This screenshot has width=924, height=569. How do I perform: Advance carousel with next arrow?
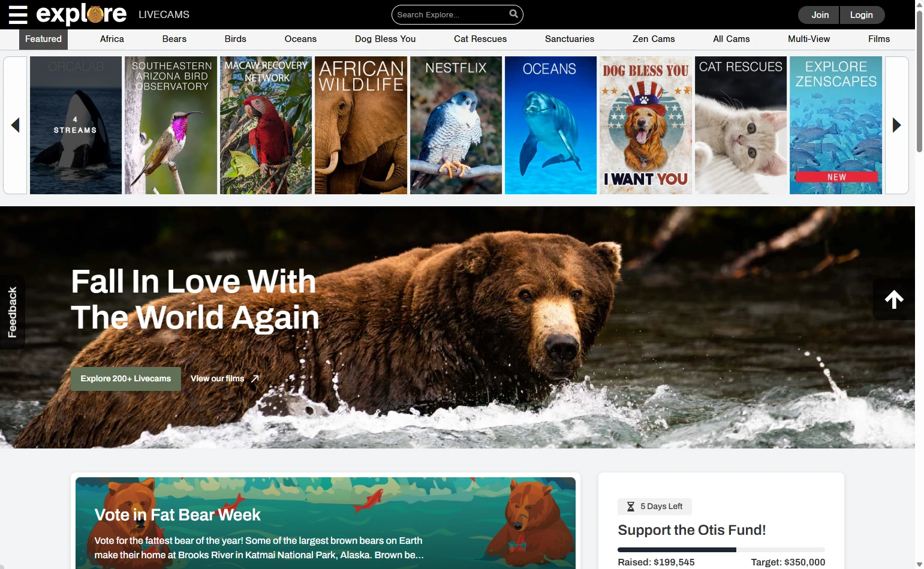[896, 125]
